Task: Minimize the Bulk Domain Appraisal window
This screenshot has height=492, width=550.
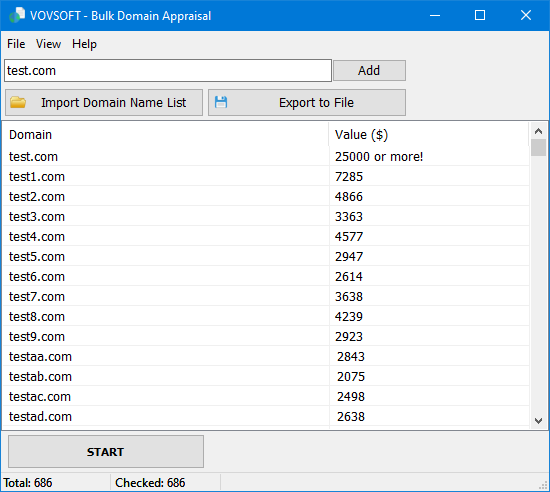Action: [435, 15]
